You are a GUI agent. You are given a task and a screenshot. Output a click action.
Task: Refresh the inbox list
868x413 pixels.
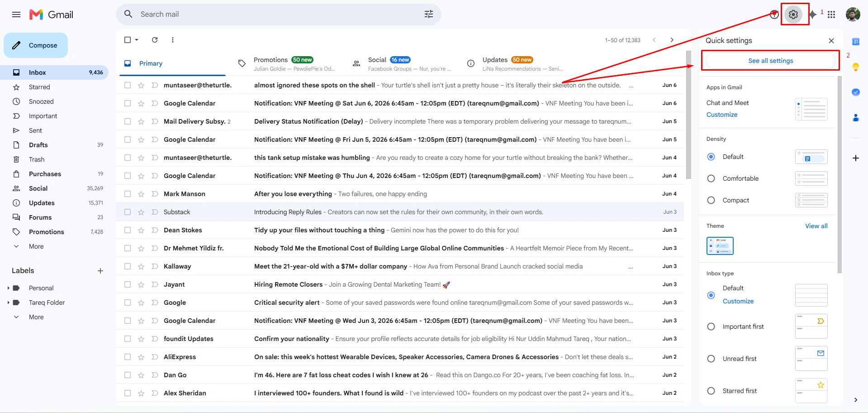click(155, 40)
